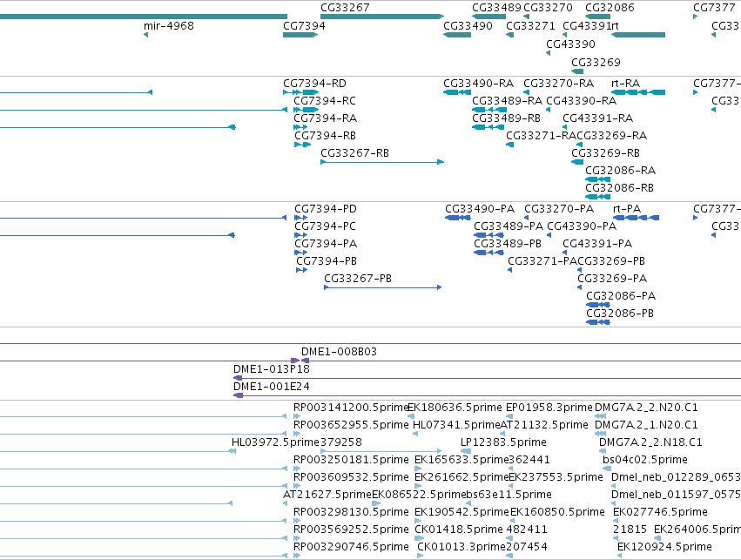Viewport: 741px width, 560px height.
Task: Click protein CG33269-PA label
Action: [612, 279]
